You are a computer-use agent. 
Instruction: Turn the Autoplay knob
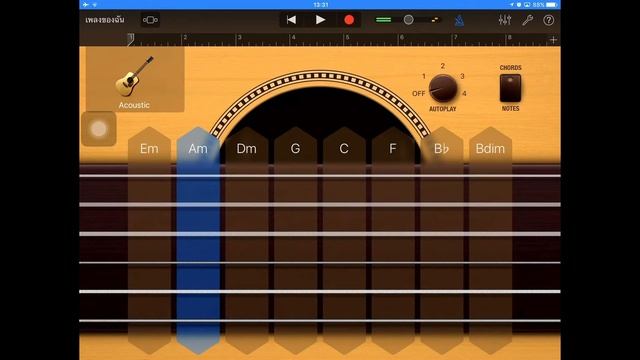[443, 88]
